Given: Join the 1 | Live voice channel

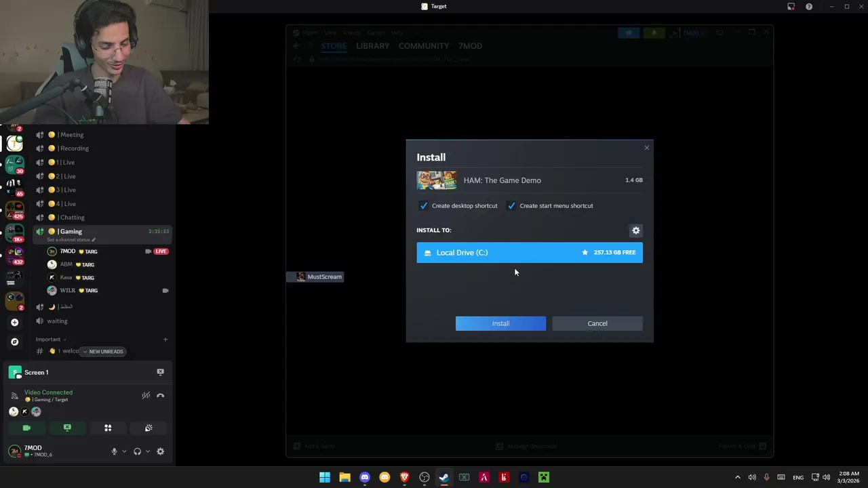Looking at the screenshot, I should point(103,163).
